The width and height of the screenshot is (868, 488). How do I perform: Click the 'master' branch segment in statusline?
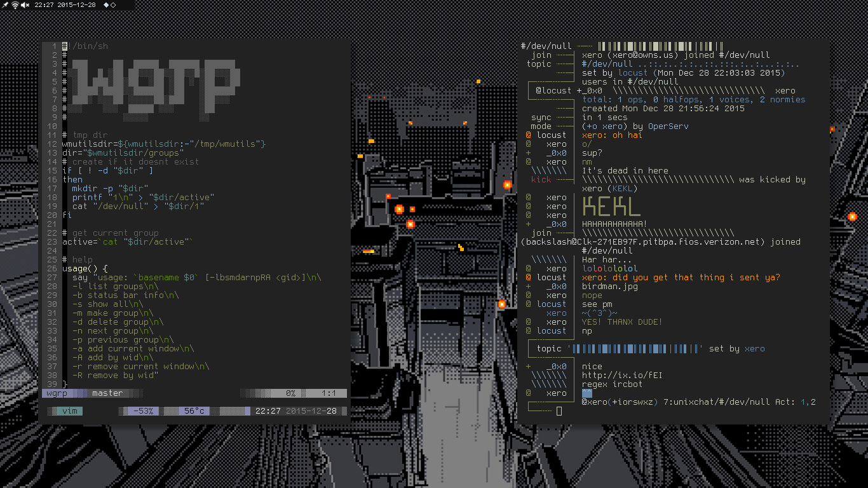107,393
